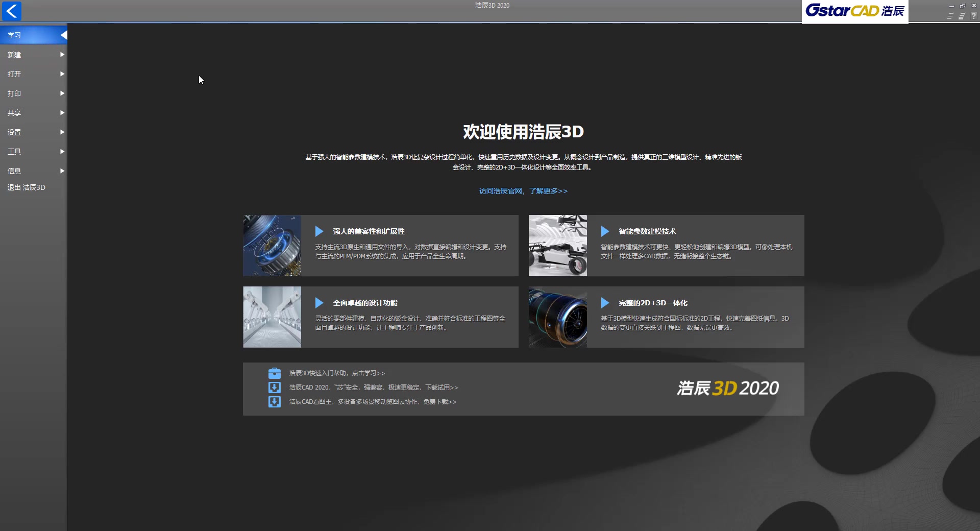Click the briefcase icon for quick start help
Screen dimensions: 980x531
(275, 373)
